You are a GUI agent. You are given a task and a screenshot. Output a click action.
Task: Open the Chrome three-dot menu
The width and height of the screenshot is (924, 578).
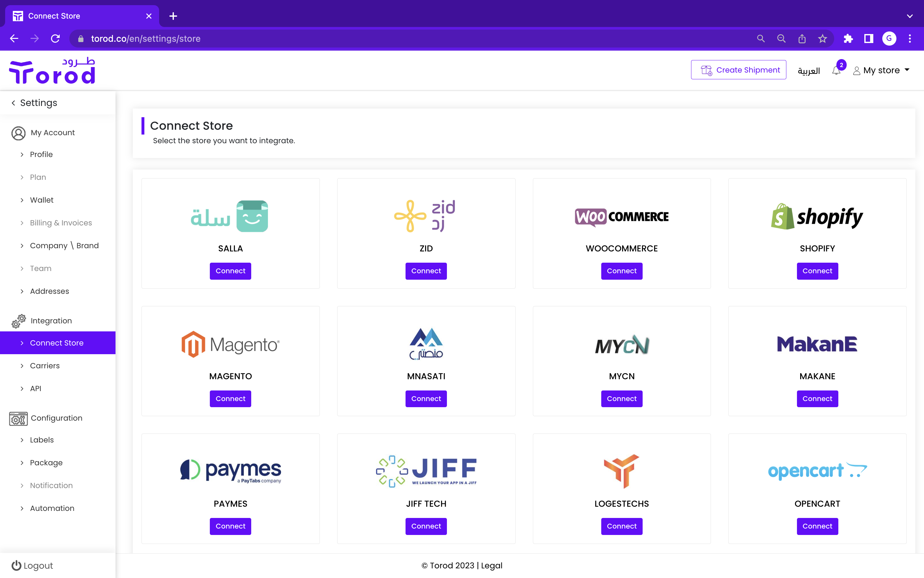[910, 39]
